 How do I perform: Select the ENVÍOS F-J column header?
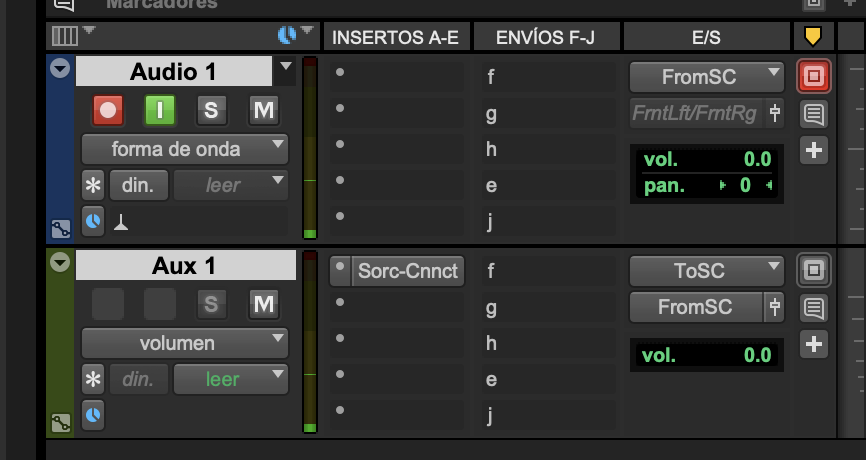coord(545,38)
